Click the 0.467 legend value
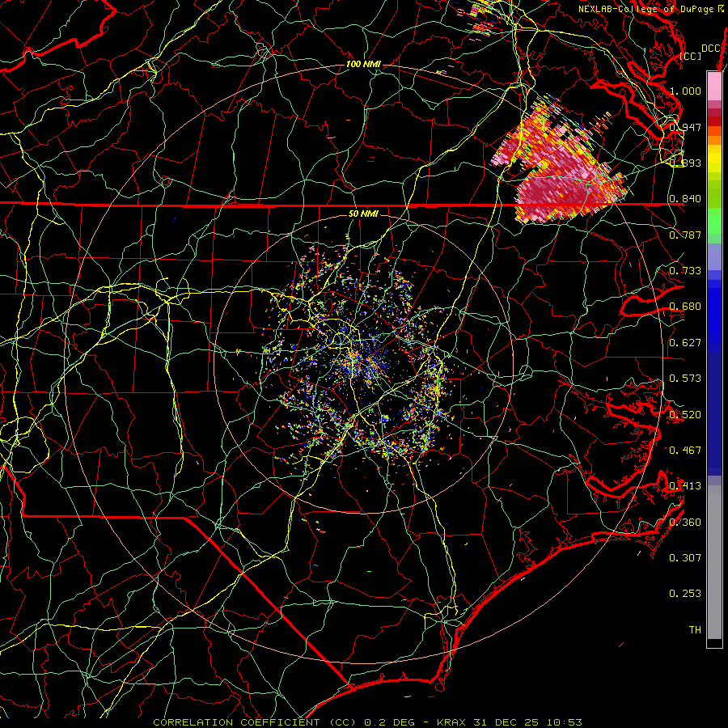728x728 pixels. (685, 450)
